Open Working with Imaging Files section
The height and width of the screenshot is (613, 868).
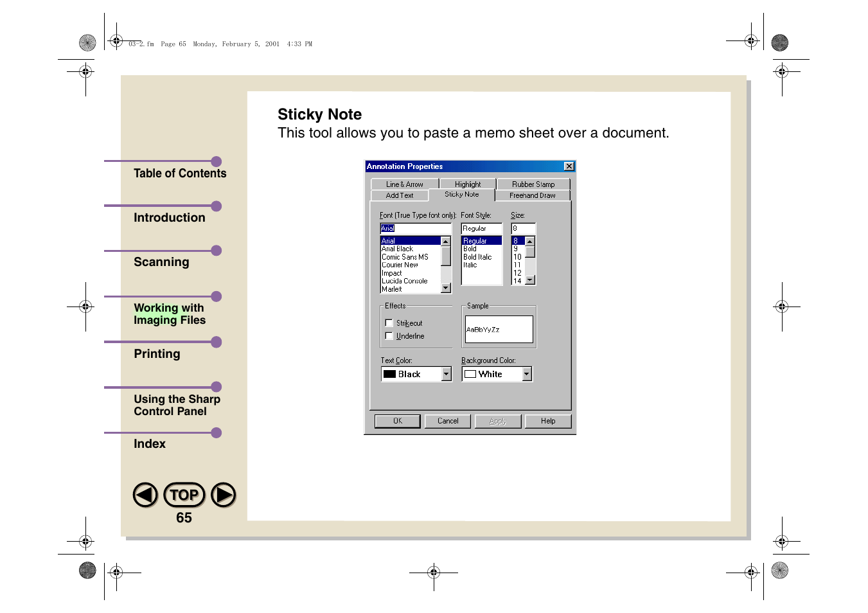[x=170, y=314]
